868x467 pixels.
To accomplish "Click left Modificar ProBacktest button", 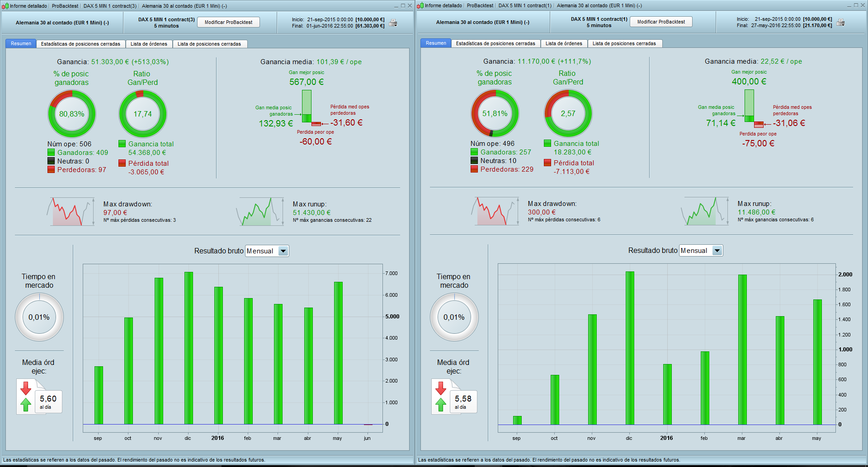I will click(x=228, y=22).
